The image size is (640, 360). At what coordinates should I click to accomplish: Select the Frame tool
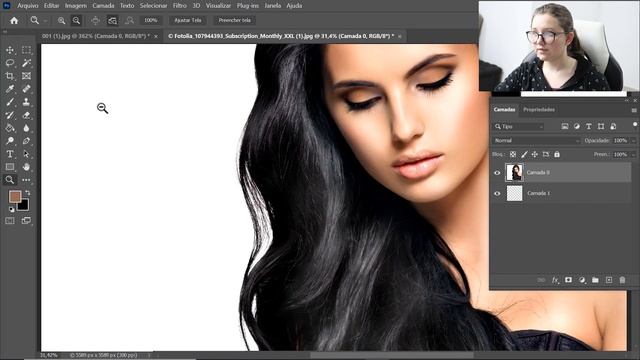pos(26,76)
